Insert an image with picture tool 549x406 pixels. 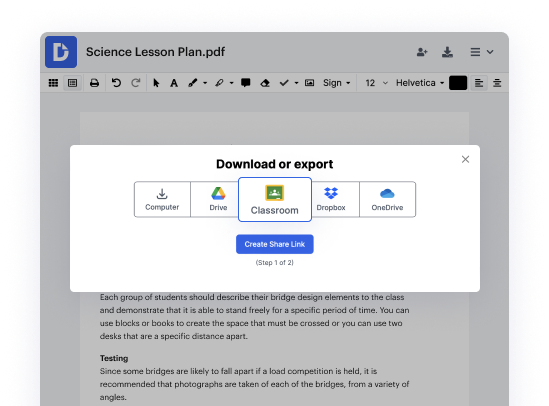(x=309, y=83)
